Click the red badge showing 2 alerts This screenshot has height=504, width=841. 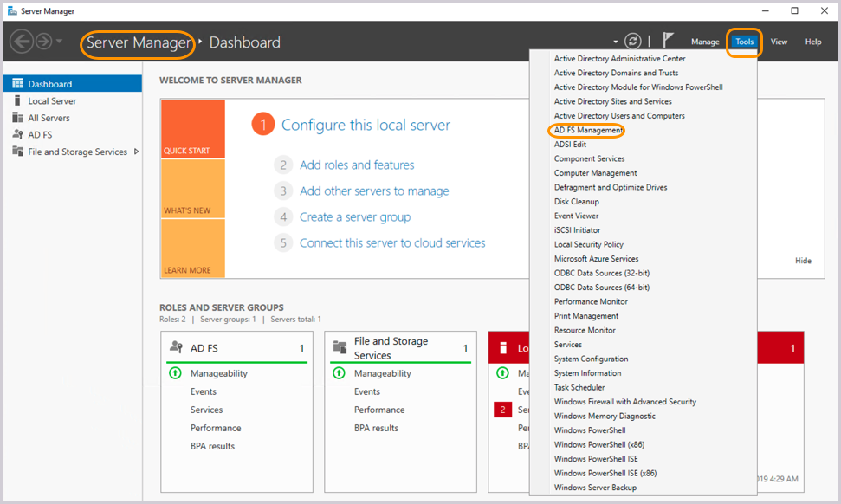click(502, 410)
